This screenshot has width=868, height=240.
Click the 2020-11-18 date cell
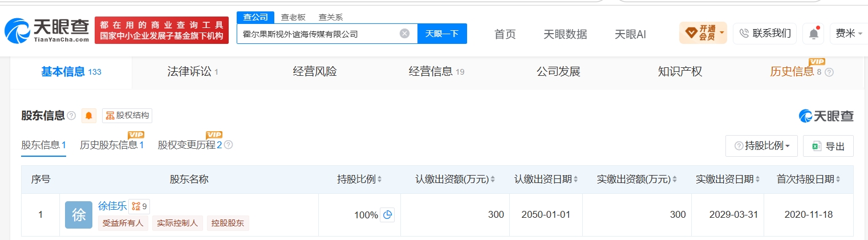(x=809, y=215)
